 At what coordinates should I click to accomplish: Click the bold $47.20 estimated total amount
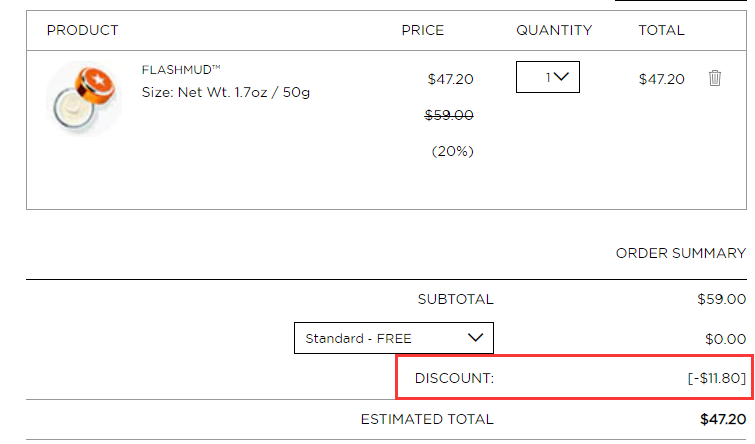coord(723,419)
